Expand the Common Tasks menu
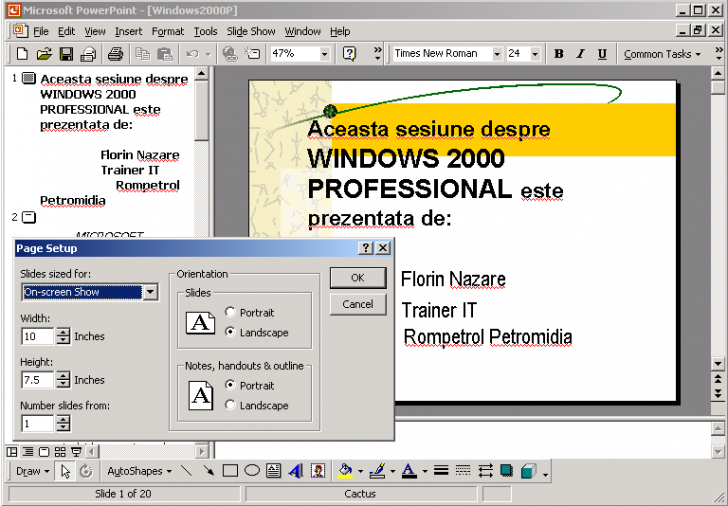The height and width of the screenshot is (506, 728). pos(662,54)
